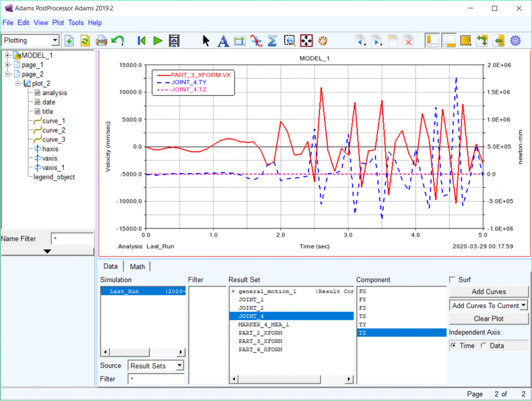Image resolution: width=532 pixels, height=401 pixels.
Task: Click the new page icon
Action: (69, 41)
